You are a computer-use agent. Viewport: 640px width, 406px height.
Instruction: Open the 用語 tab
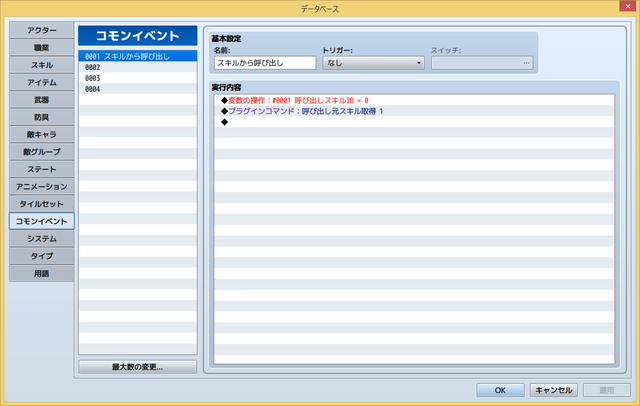pyautogui.click(x=42, y=273)
